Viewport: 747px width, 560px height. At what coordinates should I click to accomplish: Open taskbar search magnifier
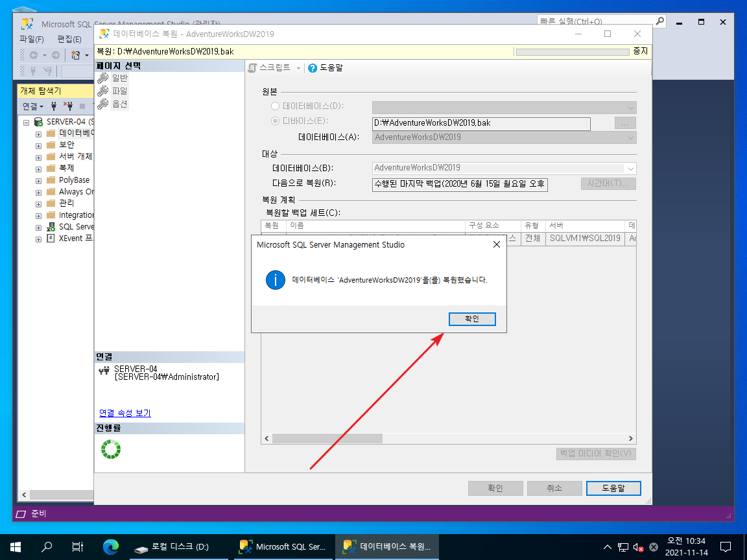pos(47,546)
